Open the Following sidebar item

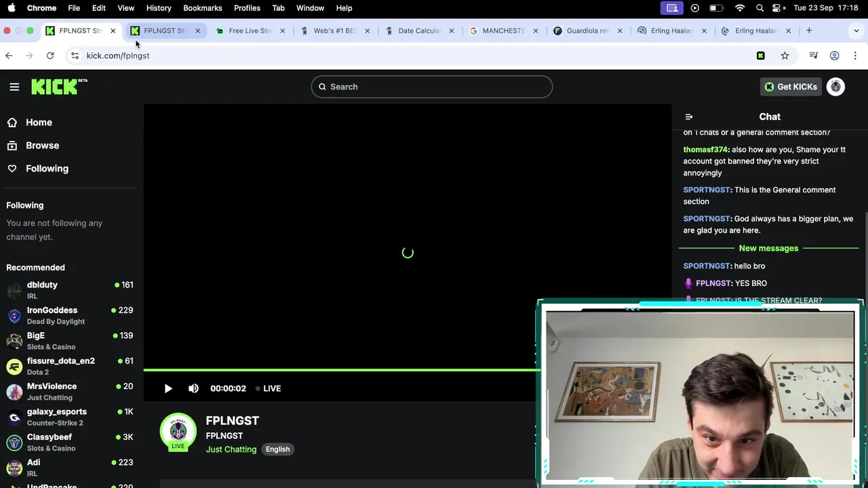tap(47, 169)
